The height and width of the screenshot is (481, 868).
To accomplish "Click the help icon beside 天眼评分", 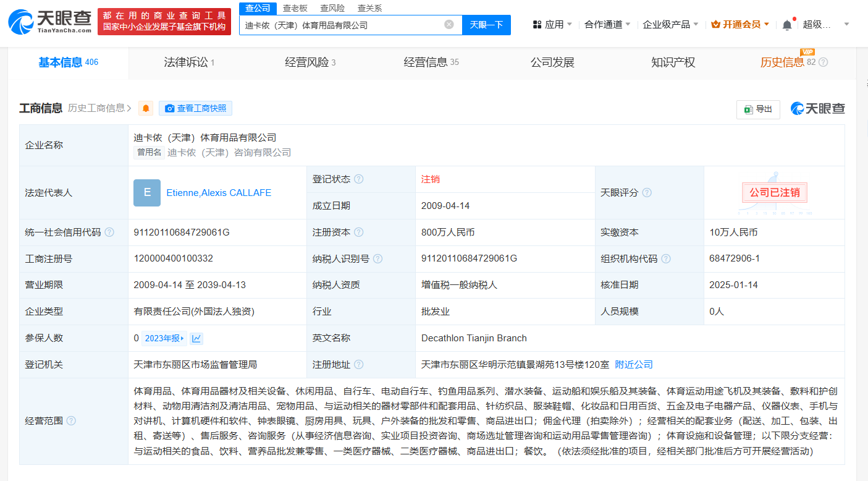I will click(x=647, y=193).
